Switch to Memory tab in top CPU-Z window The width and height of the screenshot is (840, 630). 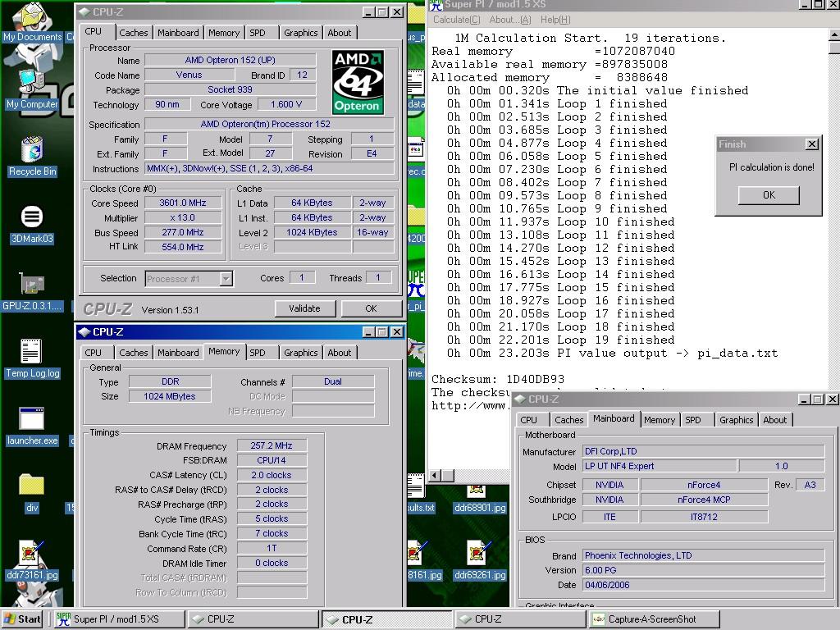tap(223, 33)
